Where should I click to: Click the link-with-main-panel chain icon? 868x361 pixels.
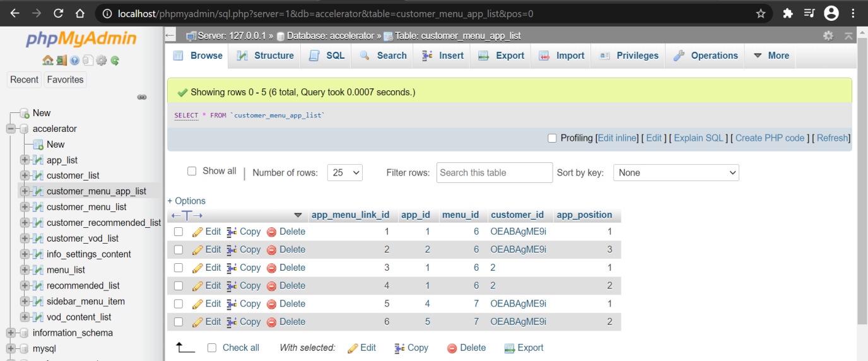142,97
